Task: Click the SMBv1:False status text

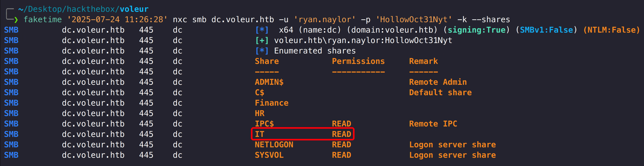Action: pos(546,30)
